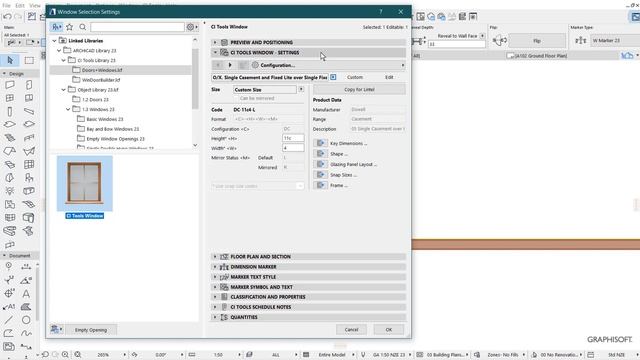This screenshot has height=360, width=640.
Task: Select the Doors+Windows.lcf folder
Action: click(x=102, y=70)
